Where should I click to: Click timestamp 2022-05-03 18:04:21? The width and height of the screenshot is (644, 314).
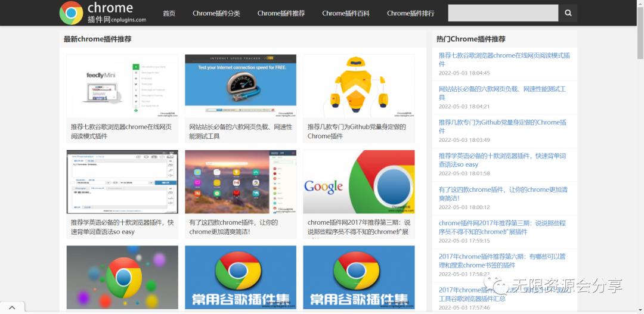click(x=464, y=106)
